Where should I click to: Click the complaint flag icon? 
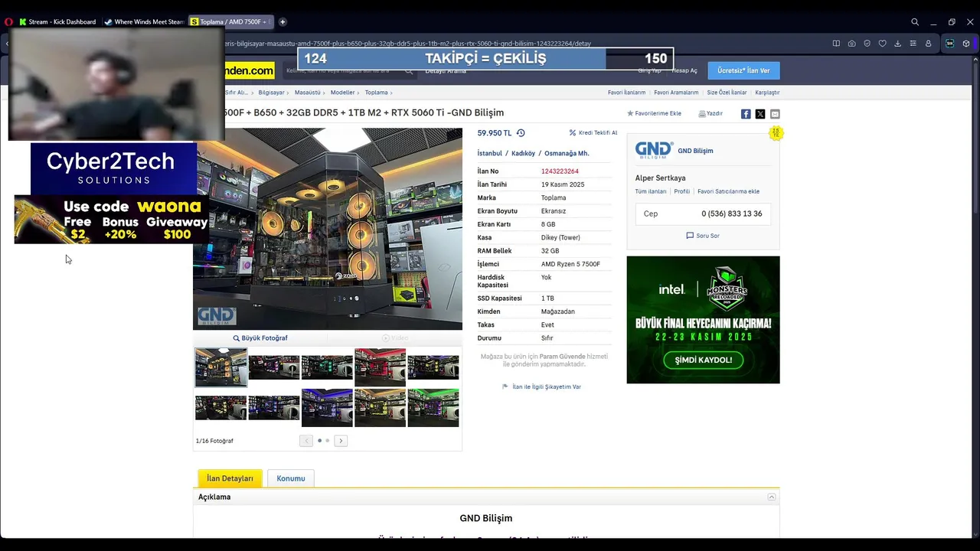tap(505, 386)
